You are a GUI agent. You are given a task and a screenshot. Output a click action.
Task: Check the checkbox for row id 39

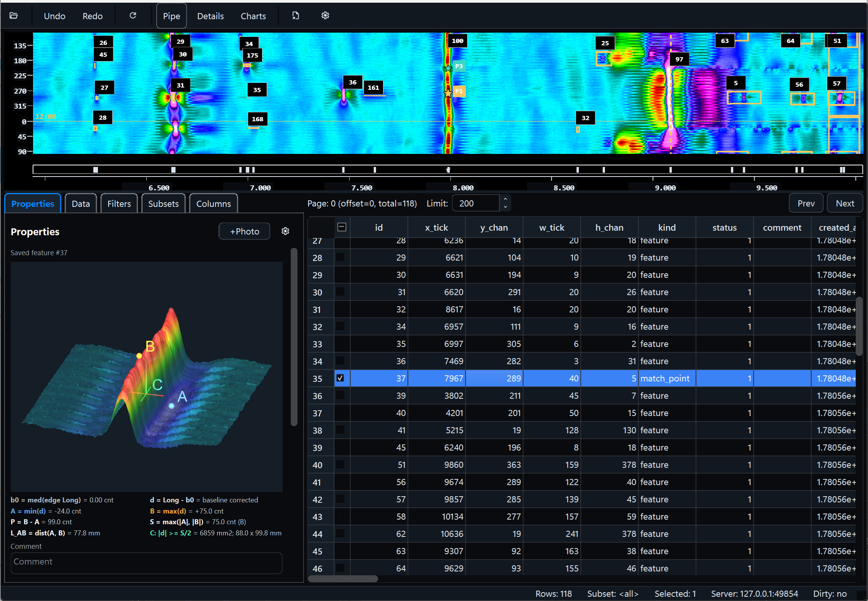[x=340, y=395]
